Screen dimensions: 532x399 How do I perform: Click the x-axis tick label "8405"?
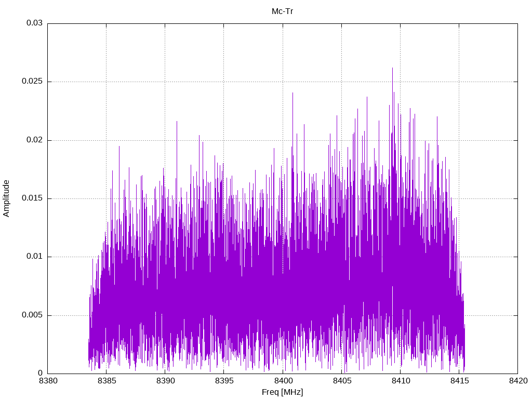tap(342, 381)
